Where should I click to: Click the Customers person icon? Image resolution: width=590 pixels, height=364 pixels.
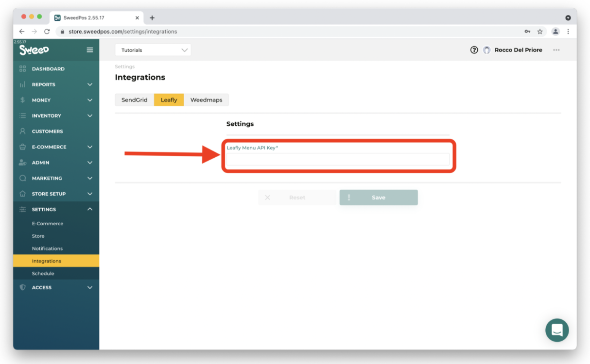point(22,131)
